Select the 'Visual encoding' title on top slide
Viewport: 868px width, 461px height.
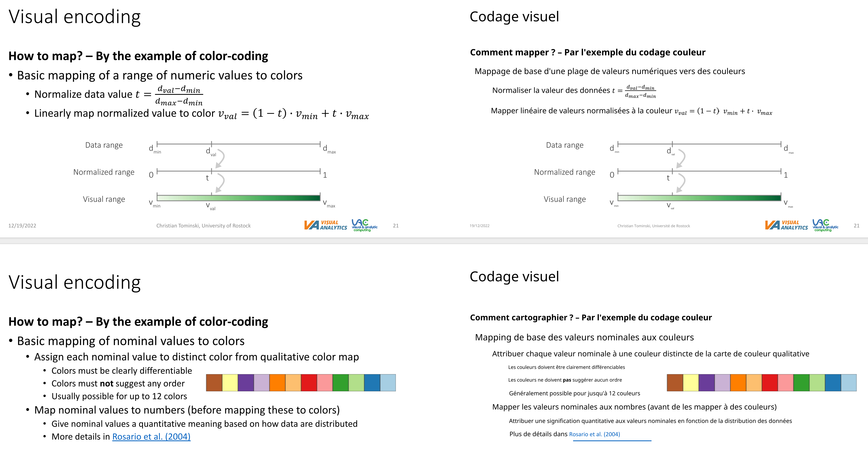(75, 17)
